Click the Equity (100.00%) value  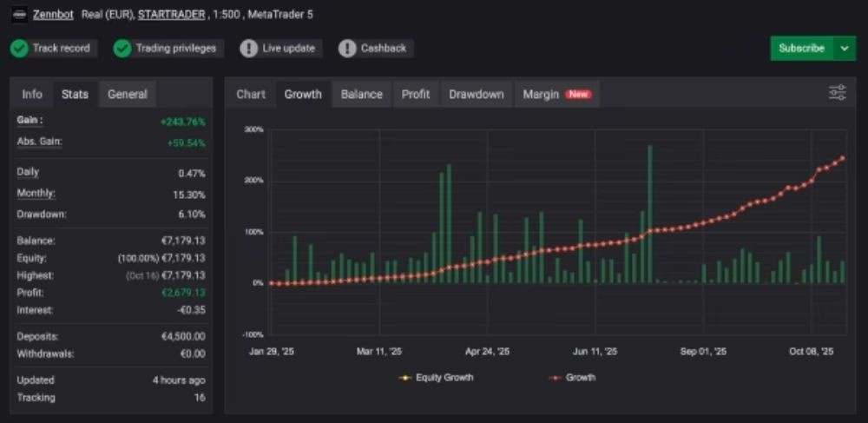[x=161, y=259]
